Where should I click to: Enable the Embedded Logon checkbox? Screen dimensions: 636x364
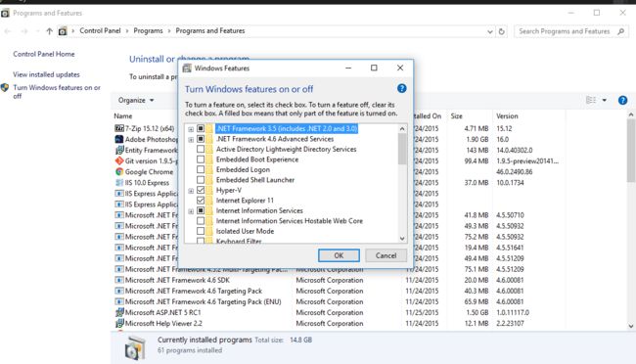201,169
